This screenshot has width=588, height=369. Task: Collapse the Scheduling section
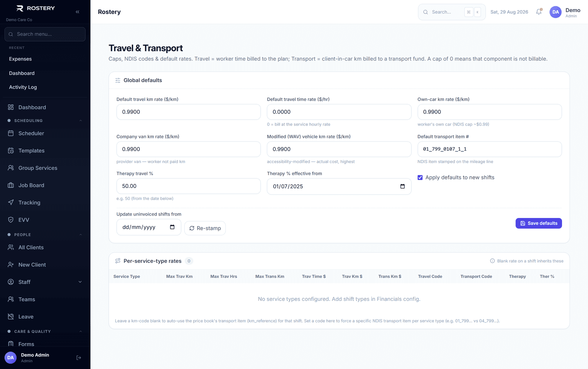click(x=80, y=121)
